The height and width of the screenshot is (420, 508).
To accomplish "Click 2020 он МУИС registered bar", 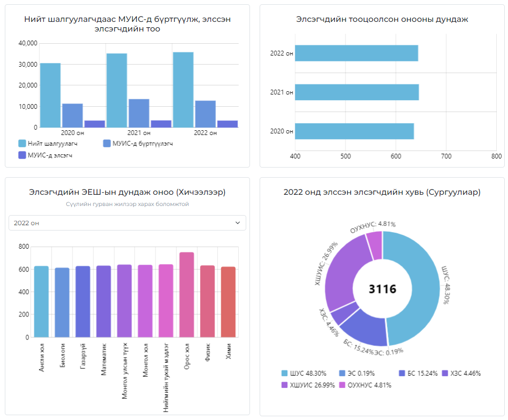I will [73, 115].
